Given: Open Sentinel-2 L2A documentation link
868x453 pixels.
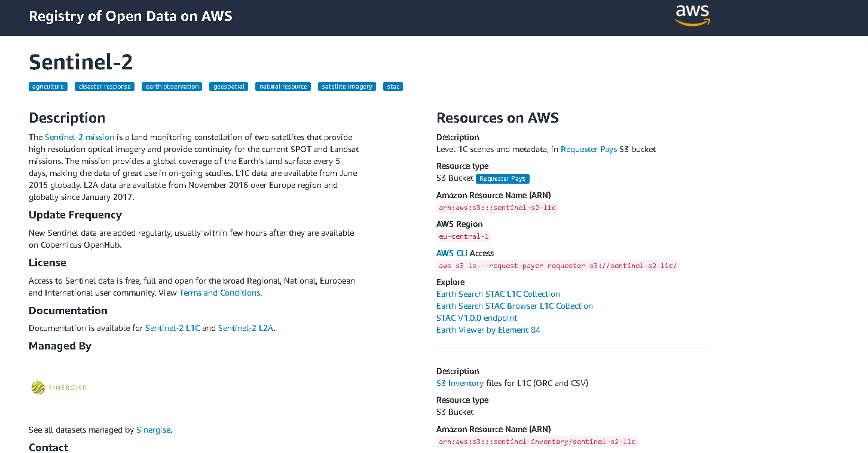Looking at the screenshot, I should click(x=246, y=328).
